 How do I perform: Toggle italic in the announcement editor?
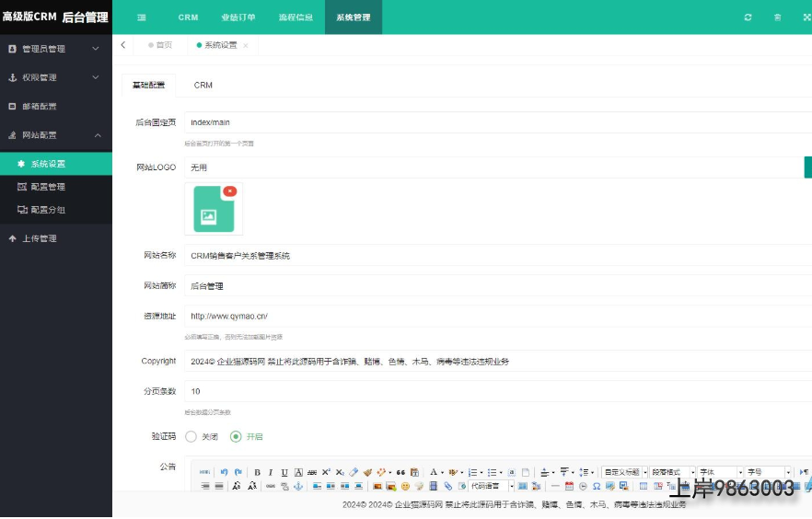(x=271, y=472)
